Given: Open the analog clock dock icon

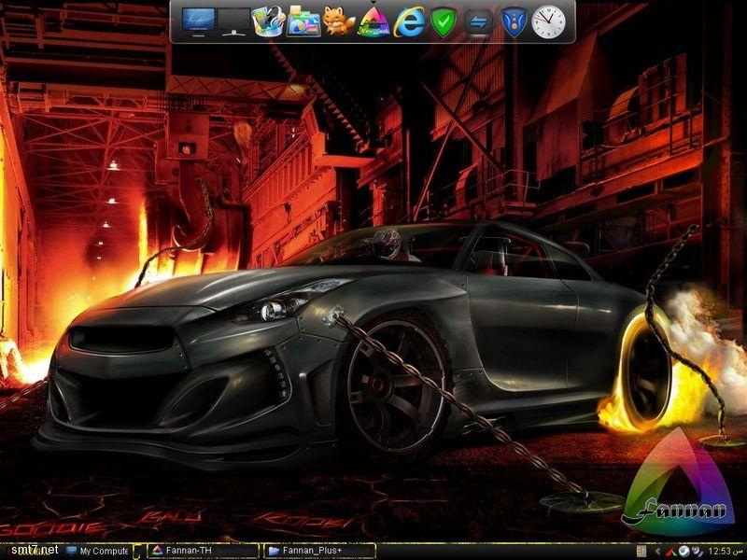Looking at the screenshot, I should click(x=548, y=21).
